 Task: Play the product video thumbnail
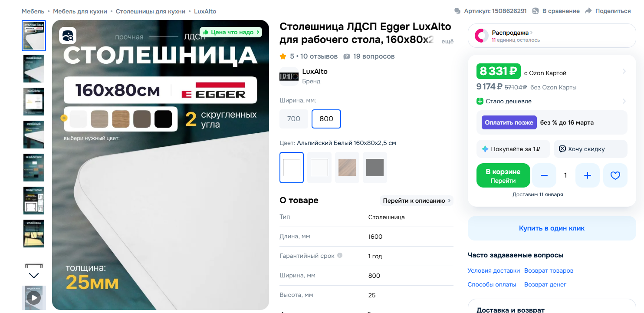[x=34, y=297]
